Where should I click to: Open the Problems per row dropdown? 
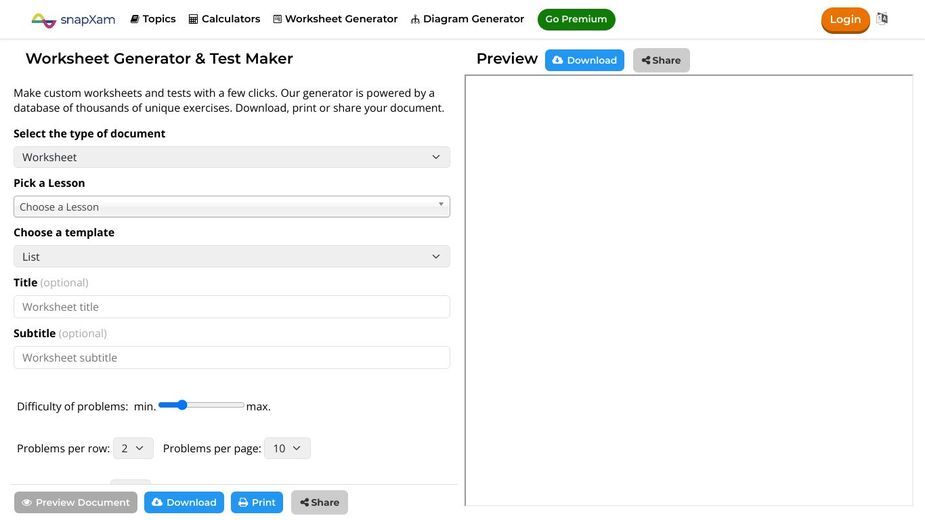(x=133, y=449)
